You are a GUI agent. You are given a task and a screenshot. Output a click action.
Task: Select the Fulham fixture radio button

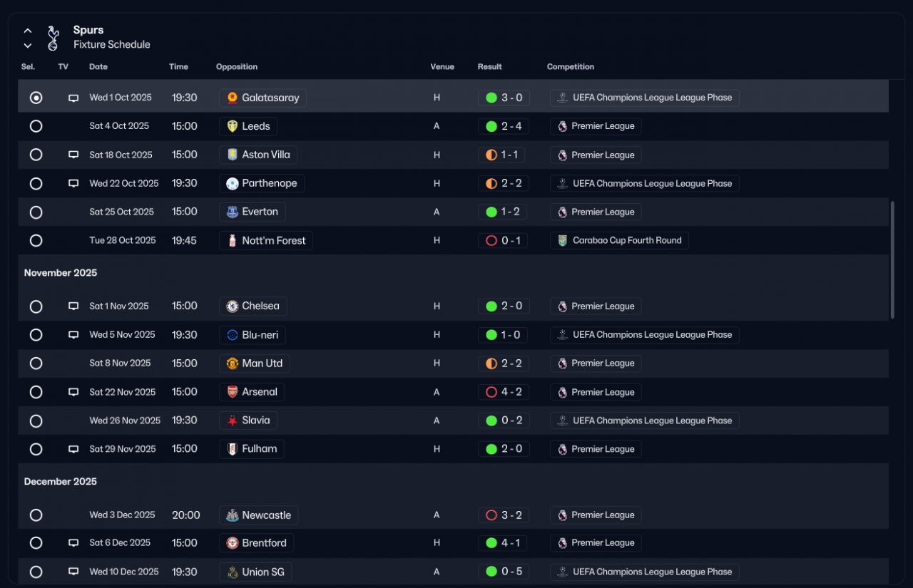pos(36,450)
